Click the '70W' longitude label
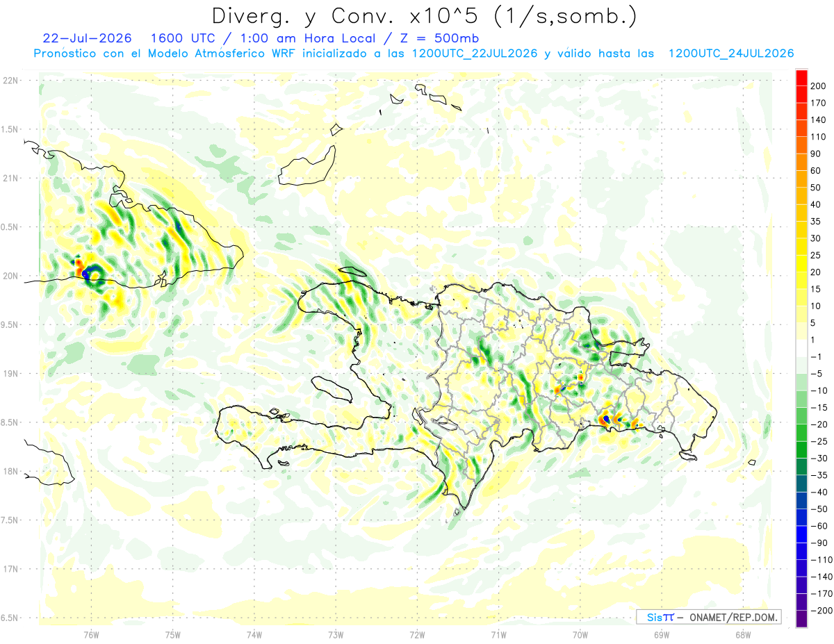 tap(580, 634)
